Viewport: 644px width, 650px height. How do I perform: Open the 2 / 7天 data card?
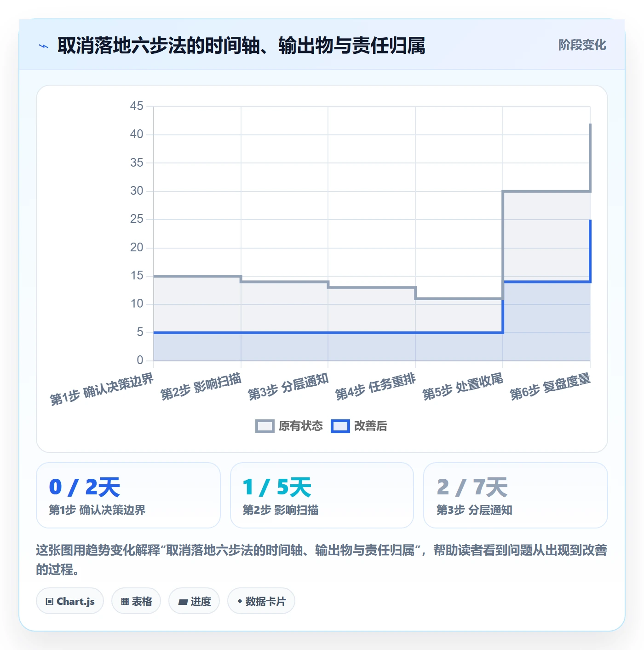516,495
